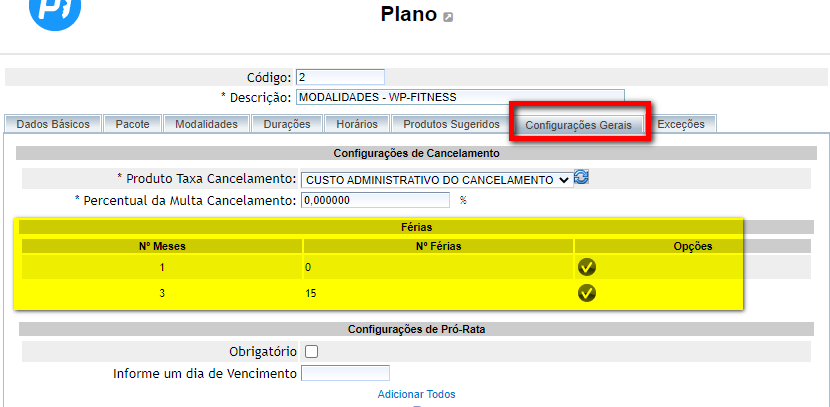
Task: Click the Adicionar Todos link
Action: click(416, 394)
